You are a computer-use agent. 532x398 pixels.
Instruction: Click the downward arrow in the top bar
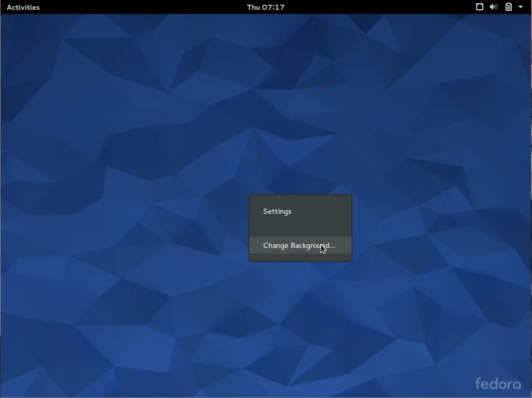tap(521, 7)
